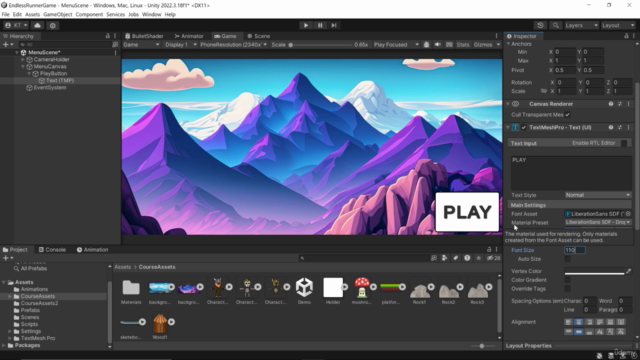
Task: Open the Material Preset dropdown
Action: (x=598, y=222)
